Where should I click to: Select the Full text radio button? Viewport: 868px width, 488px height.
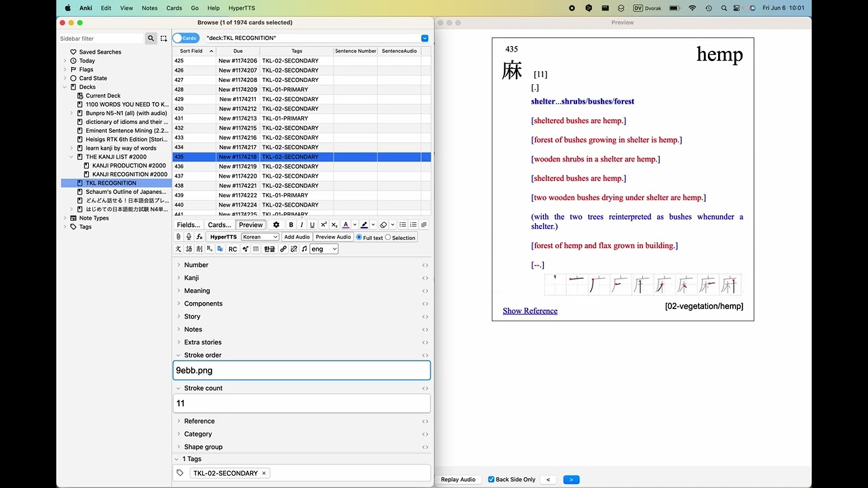click(x=359, y=237)
